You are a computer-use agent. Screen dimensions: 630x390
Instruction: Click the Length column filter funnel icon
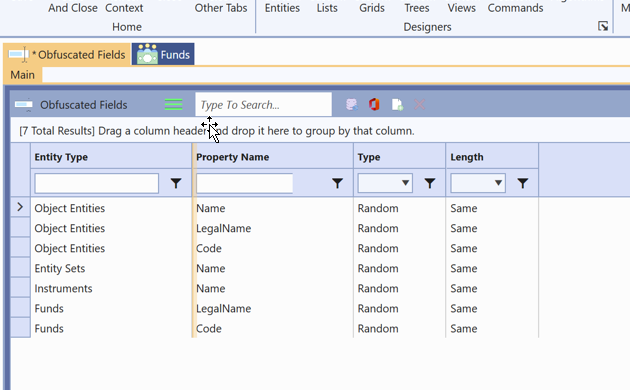coord(522,184)
